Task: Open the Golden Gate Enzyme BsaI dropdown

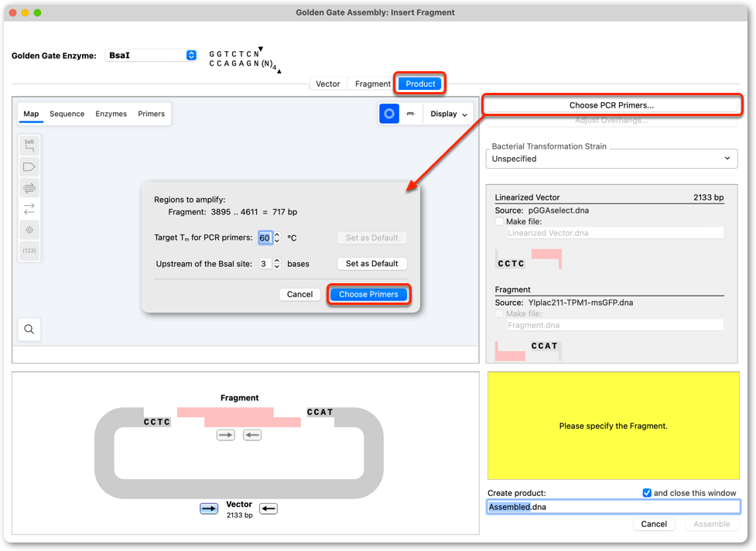Action: coord(151,56)
